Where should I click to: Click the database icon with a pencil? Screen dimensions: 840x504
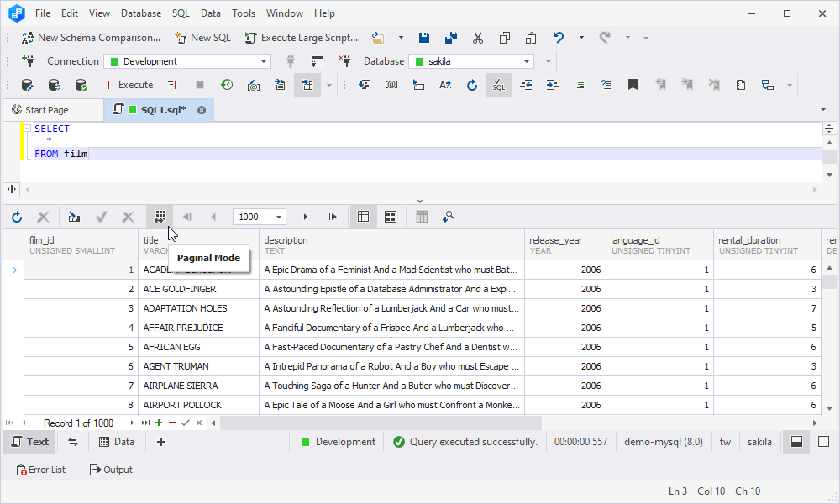point(28,85)
